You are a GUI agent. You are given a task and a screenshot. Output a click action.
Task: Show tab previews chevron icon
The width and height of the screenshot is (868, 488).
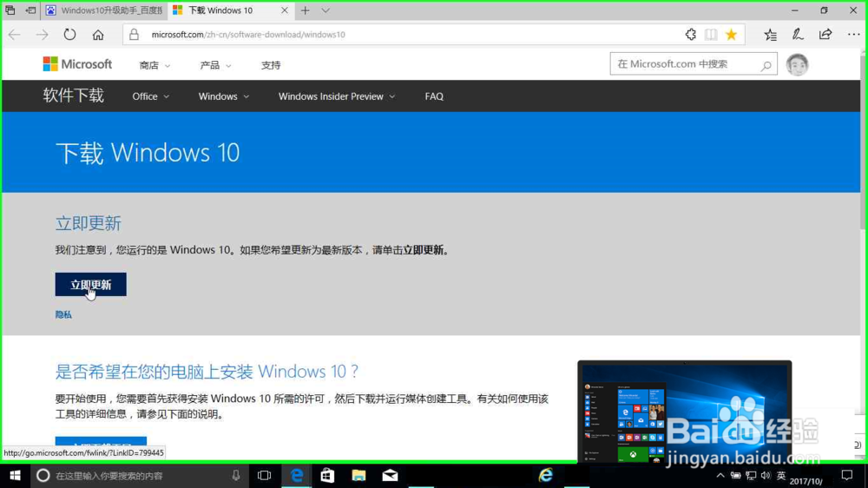(x=325, y=10)
